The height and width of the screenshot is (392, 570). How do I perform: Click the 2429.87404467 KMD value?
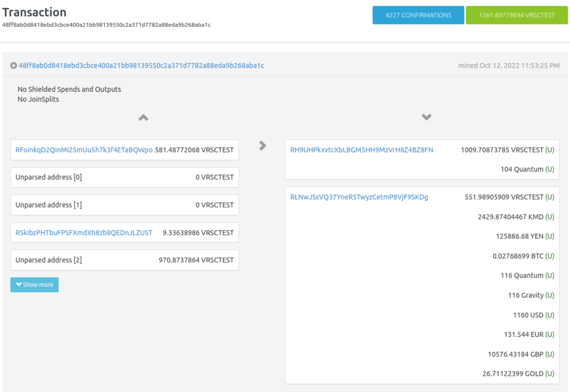point(511,217)
